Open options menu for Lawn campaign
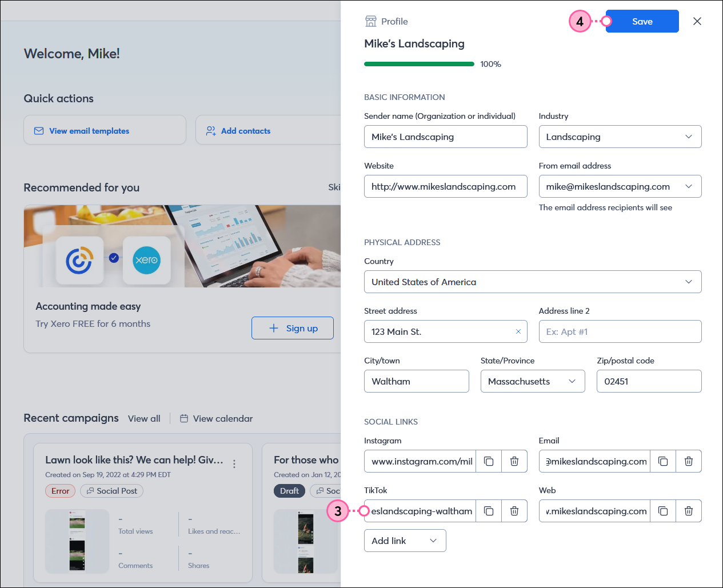The width and height of the screenshot is (723, 588). click(x=234, y=464)
